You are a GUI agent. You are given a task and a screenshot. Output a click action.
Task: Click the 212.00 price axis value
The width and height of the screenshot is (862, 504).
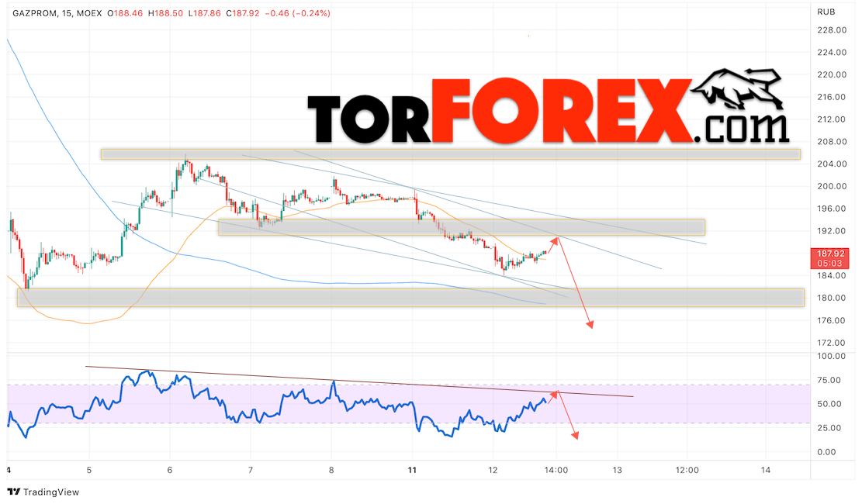(x=832, y=119)
